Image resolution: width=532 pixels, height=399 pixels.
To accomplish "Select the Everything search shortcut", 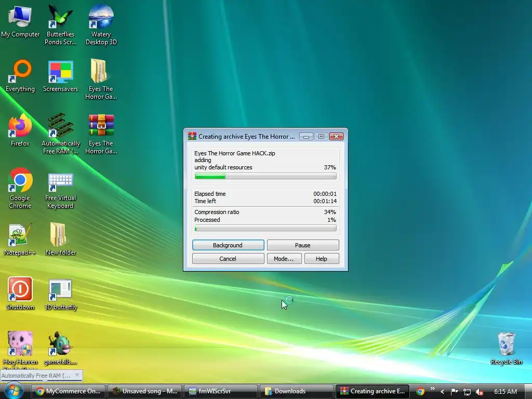I will pos(20,76).
